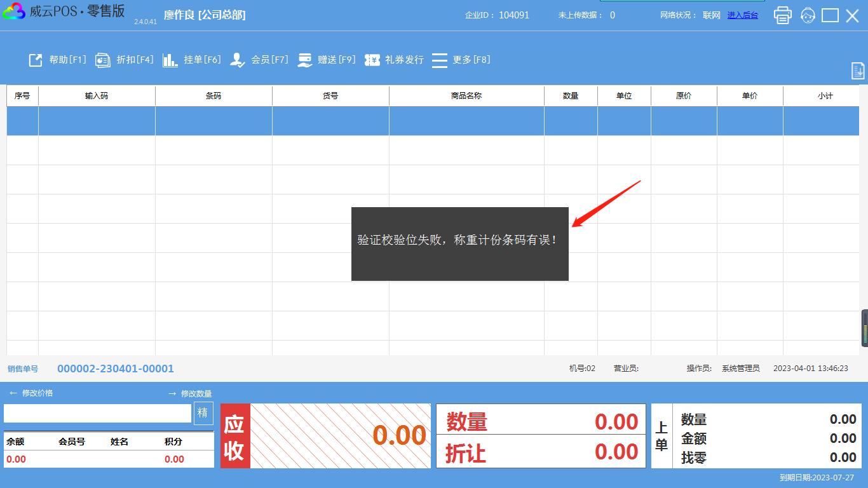Click the Hold Order [F6] icon
868x488 pixels.
[170, 60]
